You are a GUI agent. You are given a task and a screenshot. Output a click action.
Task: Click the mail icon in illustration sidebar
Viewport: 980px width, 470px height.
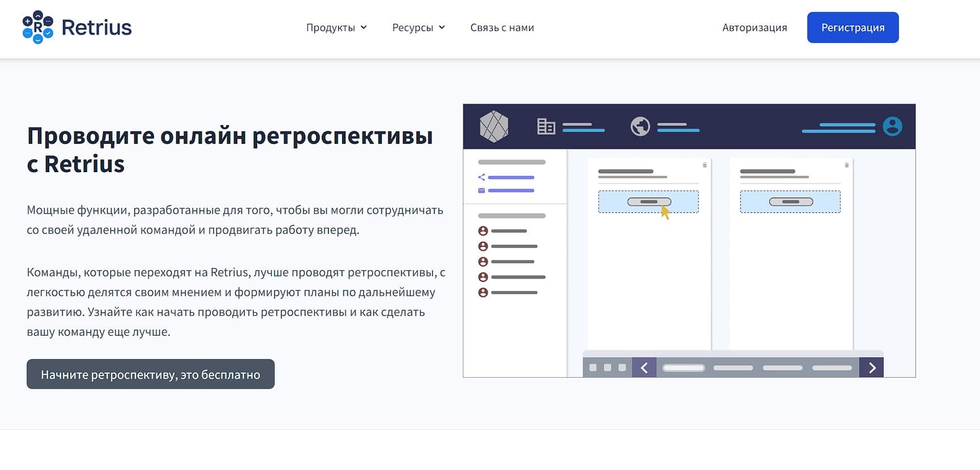[482, 190]
